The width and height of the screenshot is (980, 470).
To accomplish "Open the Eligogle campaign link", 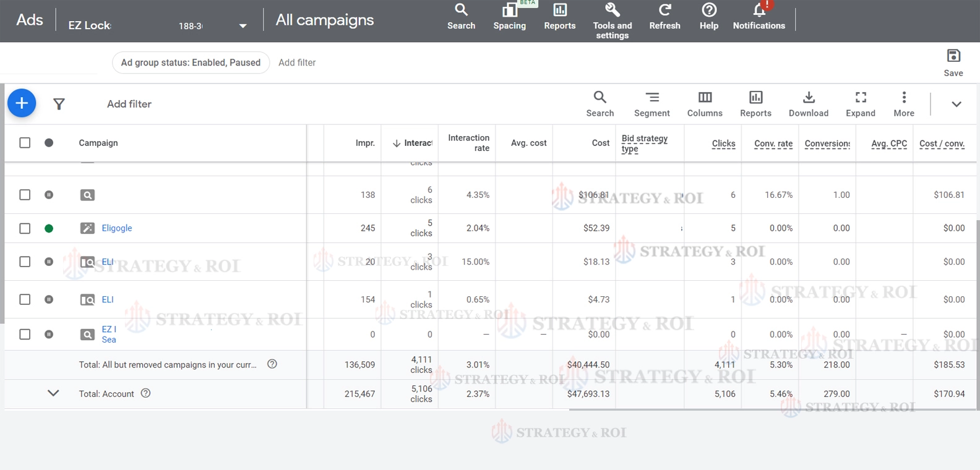I will (117, 228).
